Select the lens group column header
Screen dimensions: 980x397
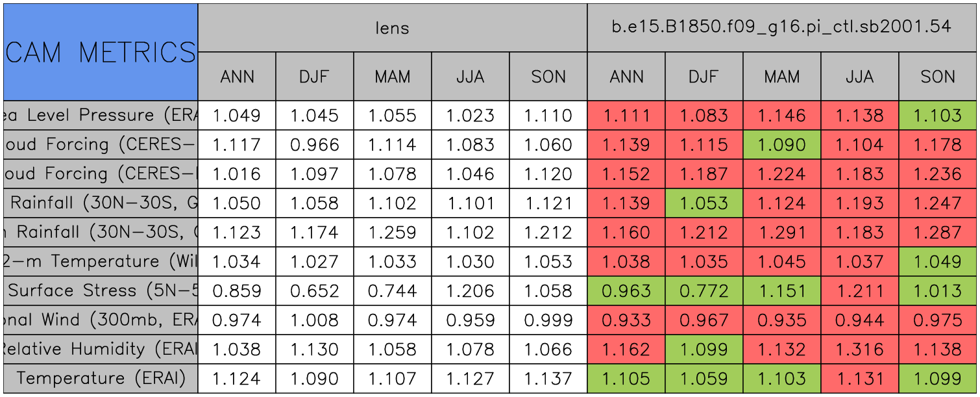(392, 28)
